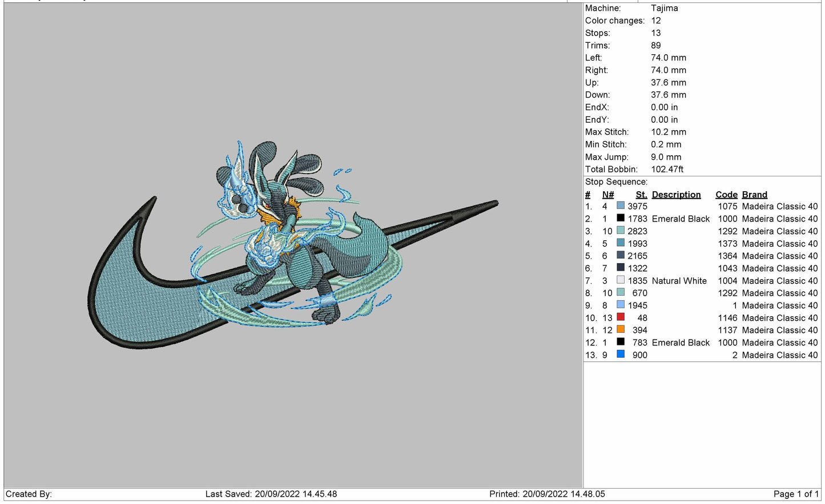Select the black swatch in stop 2 row
Screen dimensions: 825x504
(x=620, y=219)
